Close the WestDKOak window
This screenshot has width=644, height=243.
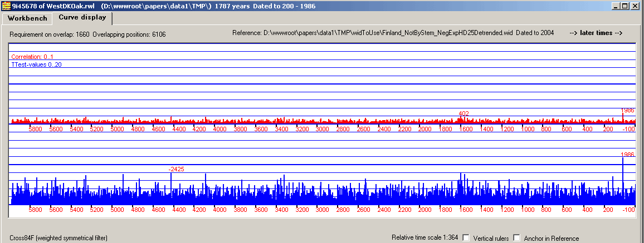[636, 6]
